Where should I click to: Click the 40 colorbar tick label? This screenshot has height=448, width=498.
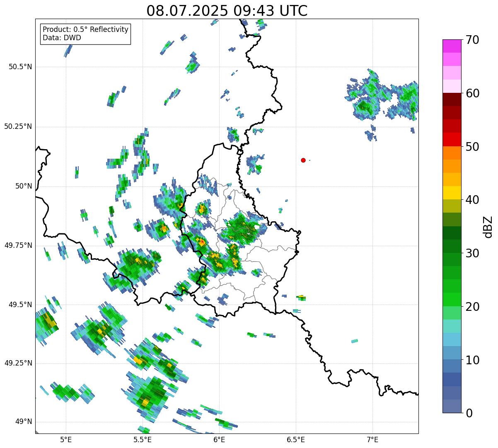(472, 200)
